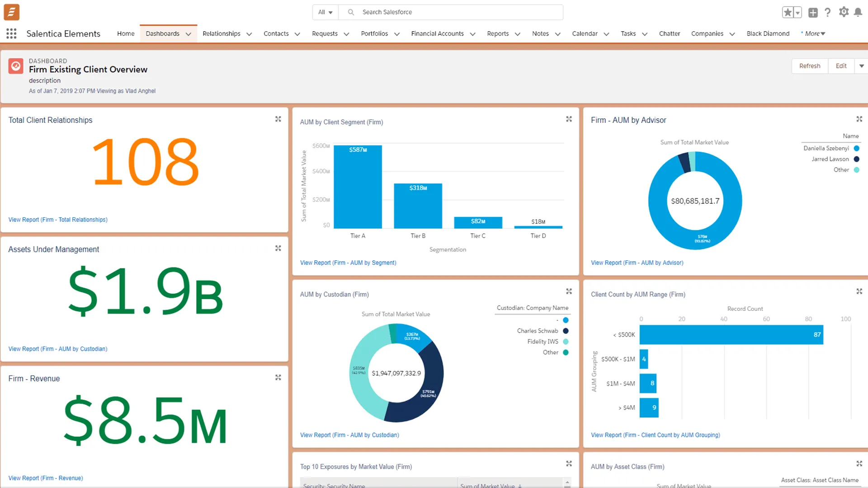Open the favorites list dropdown arrow
Image resolution: width=868 pixels, height=488 pixels.
798,13
